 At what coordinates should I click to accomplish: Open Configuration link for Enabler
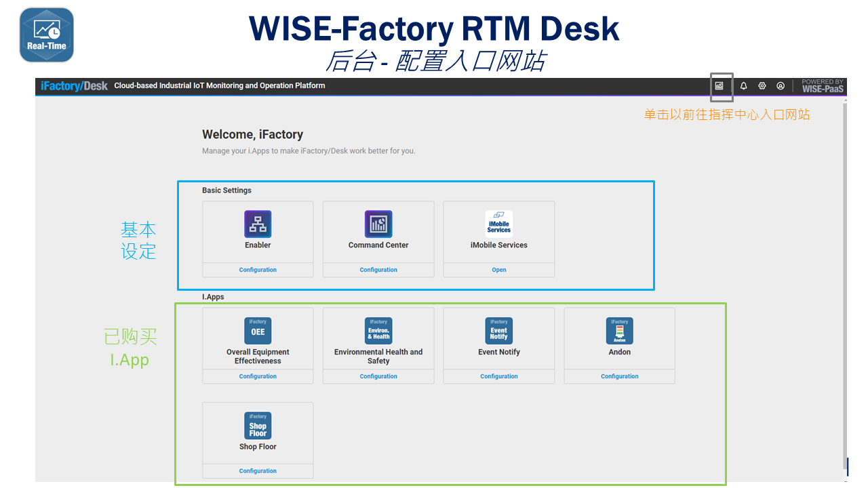(258, 270)
